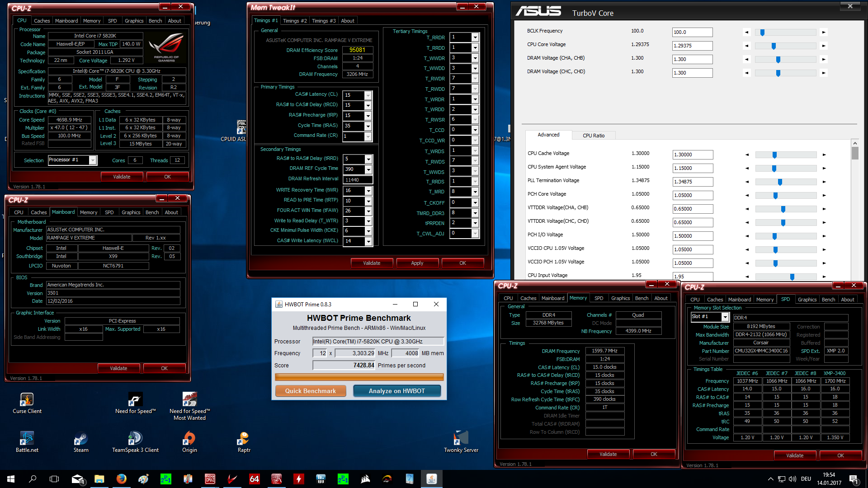The image size is (868, 488).
Task: Open the WRITE Recovery Time (tWR) dropdown
Action: (x=368, y=191)
